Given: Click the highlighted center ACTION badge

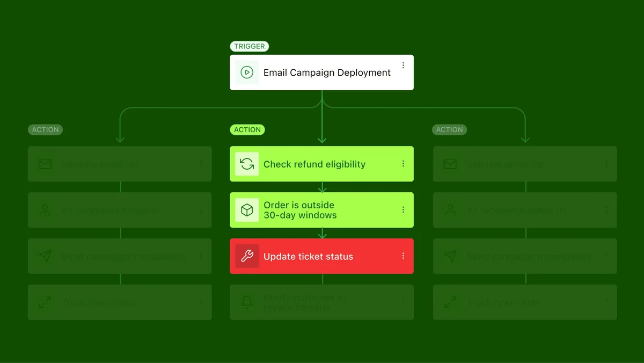Looking at the screenshot, I should click(247, 129).
